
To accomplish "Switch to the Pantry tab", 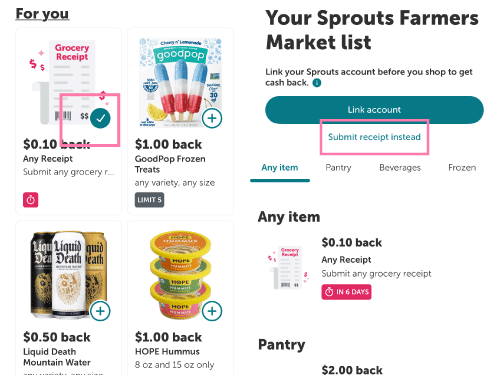I will coord(338,168).
